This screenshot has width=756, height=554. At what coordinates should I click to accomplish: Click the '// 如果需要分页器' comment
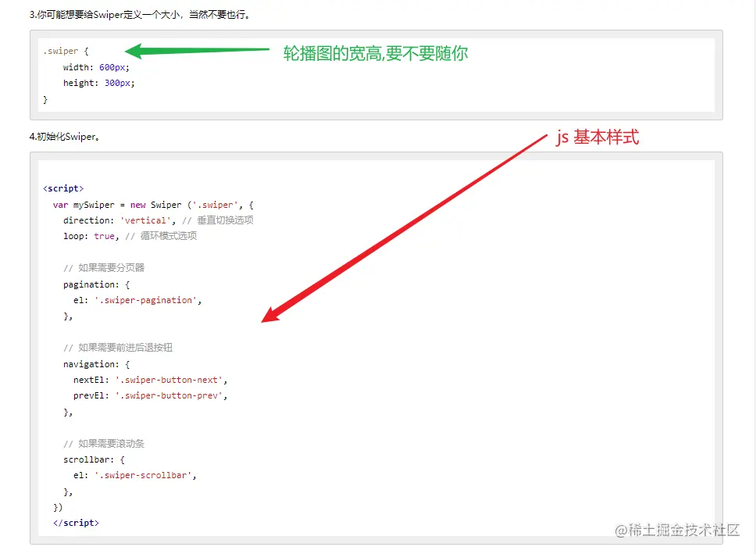pyautogui.click(x=104, y=268)
